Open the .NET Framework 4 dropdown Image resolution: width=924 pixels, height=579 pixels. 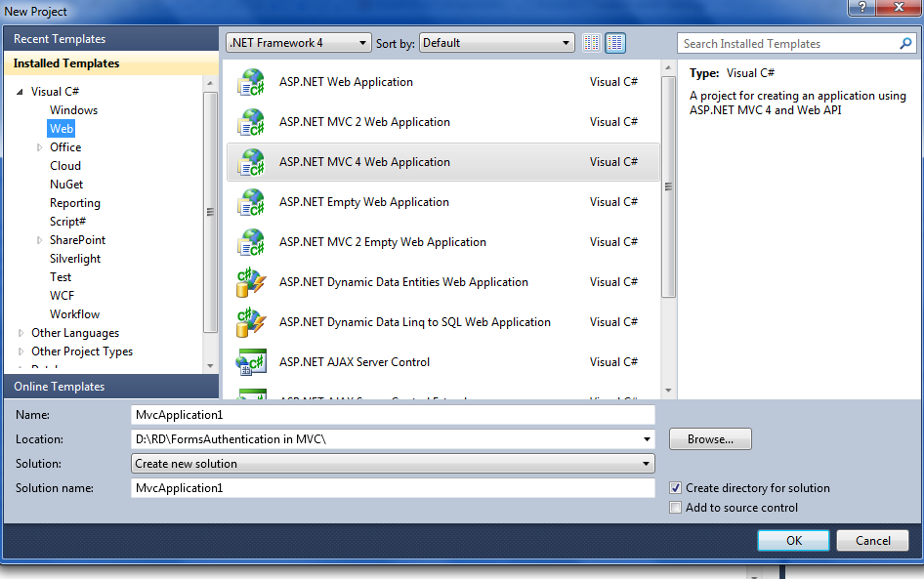(x=298, y=43)
